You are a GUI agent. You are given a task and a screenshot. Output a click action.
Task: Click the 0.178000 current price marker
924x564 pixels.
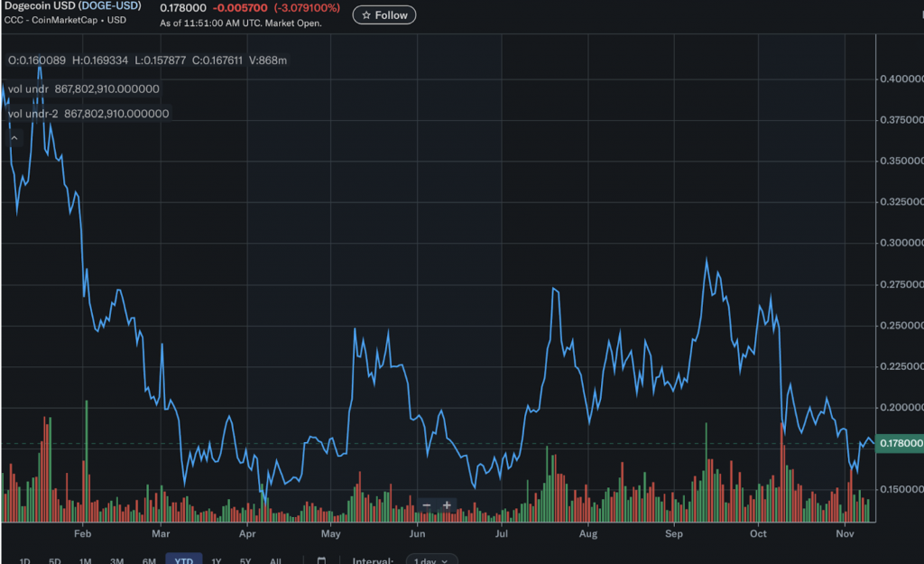[900, 443]
